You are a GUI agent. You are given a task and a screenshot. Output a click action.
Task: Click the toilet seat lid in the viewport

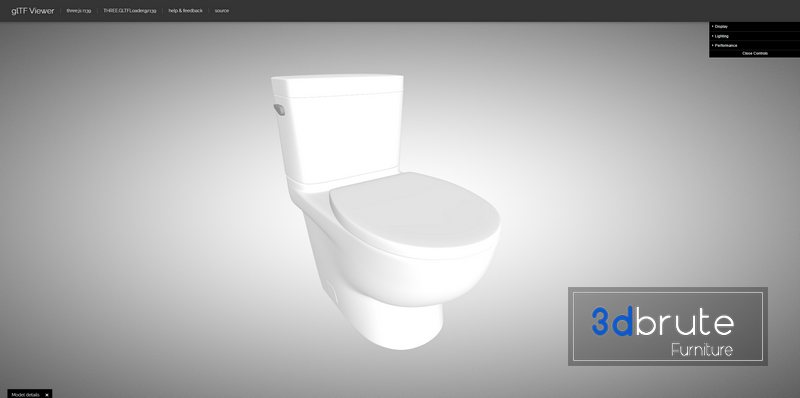pos(414,214)
